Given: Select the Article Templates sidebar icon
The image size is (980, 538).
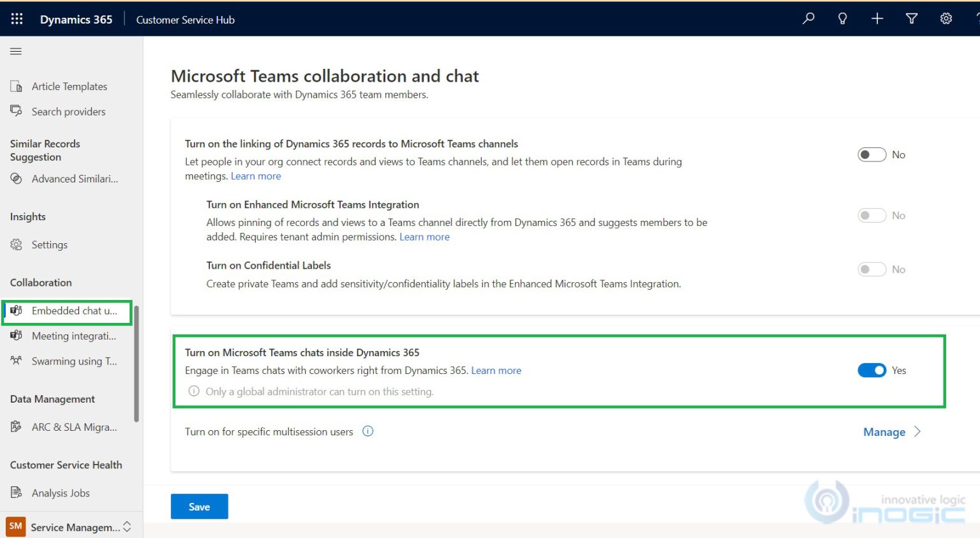Looking at the screenshot, I should [x=16, y=86].
